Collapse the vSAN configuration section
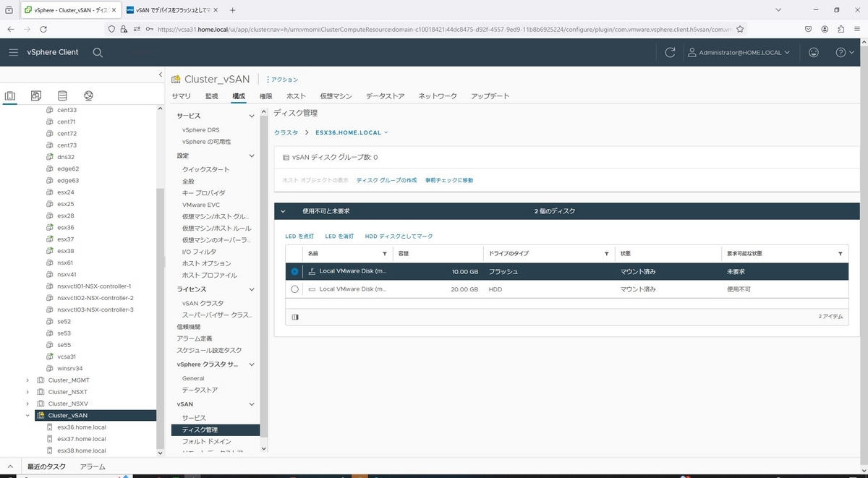Viewport: 868px width, 478px height. point(252,404)
